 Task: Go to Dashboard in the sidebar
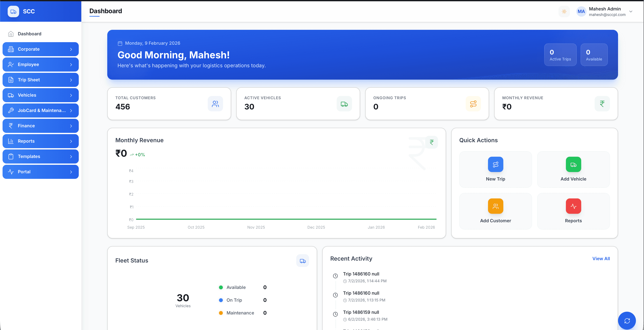click(30, 34)
